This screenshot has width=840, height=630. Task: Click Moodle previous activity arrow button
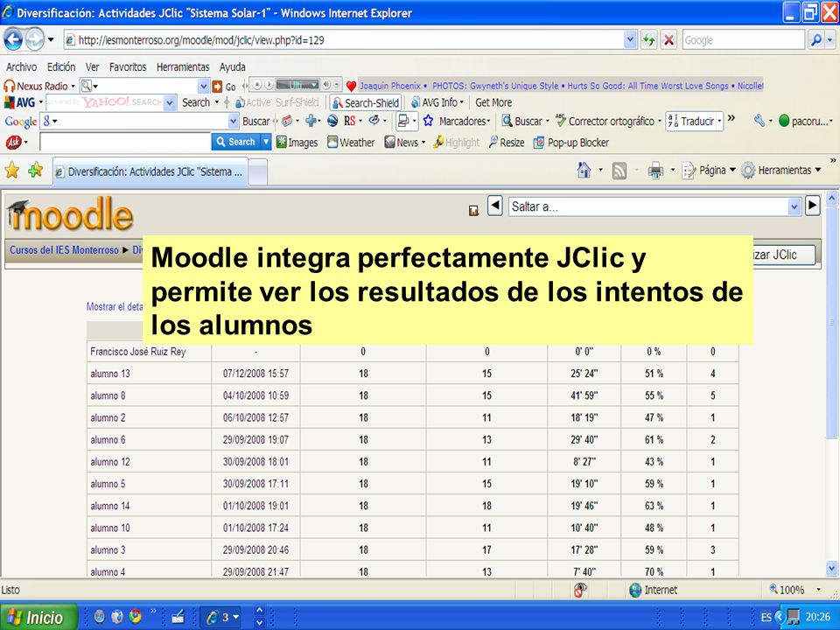pos(495,206)
